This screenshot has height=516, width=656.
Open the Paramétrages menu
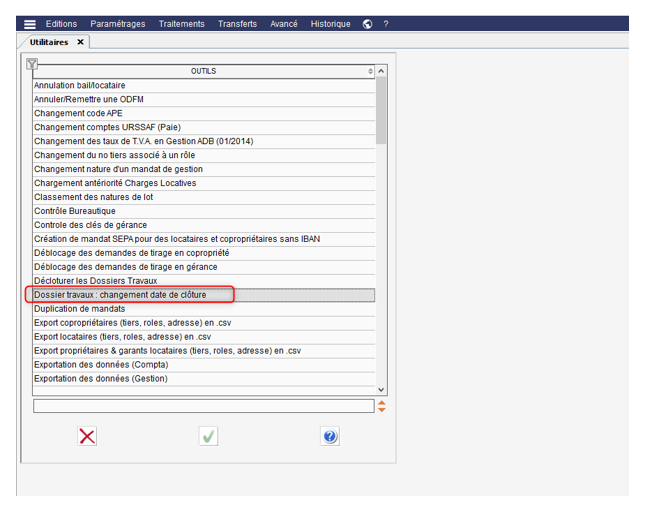117,24
